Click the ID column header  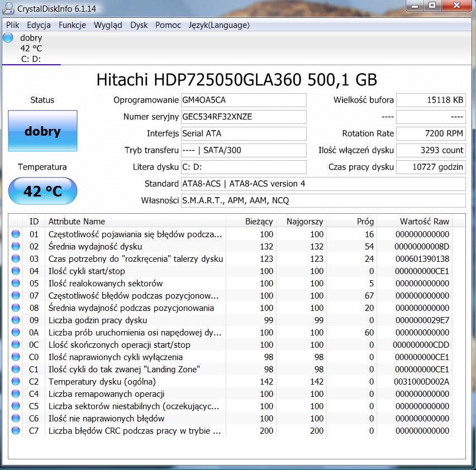tap(34, 222)
